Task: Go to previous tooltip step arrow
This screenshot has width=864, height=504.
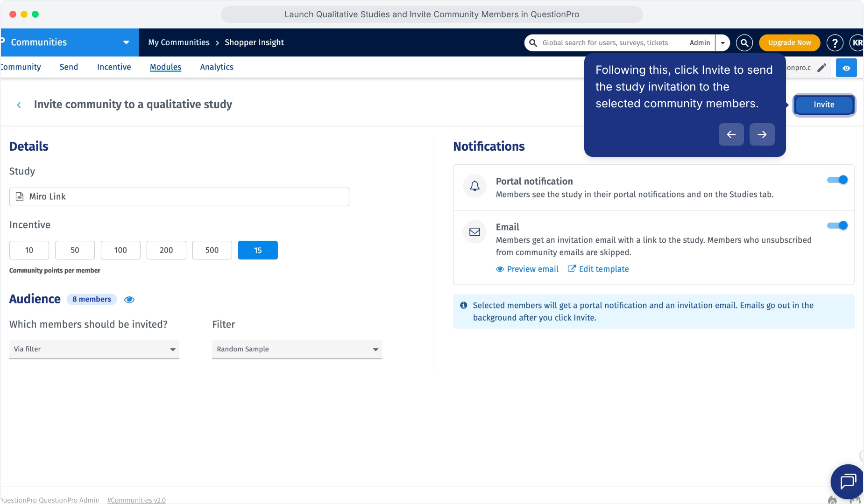Action: 731,134
